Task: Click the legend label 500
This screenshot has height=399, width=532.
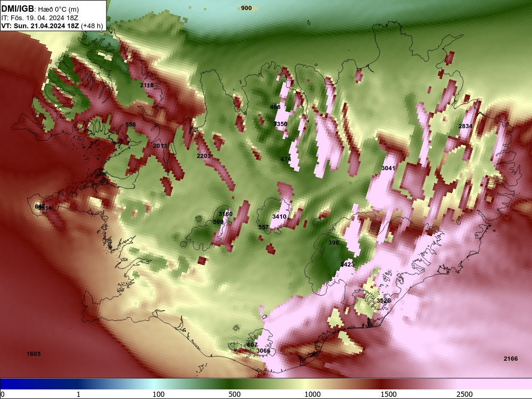Action: click(x=235, y=394)
